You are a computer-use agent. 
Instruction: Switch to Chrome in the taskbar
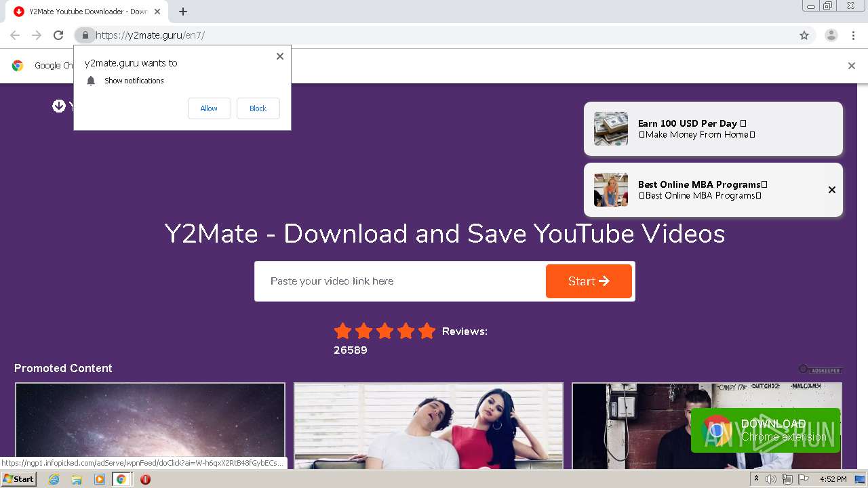pos(121,479)
